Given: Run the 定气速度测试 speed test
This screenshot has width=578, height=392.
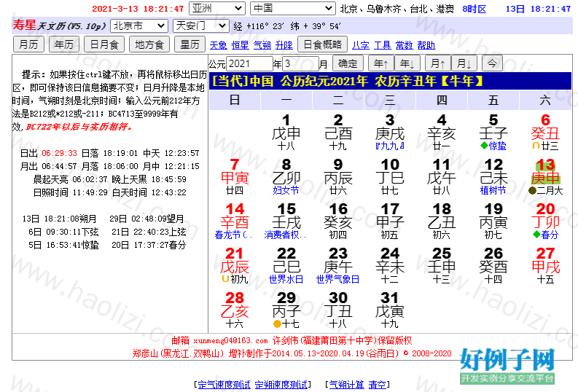Looking at the screenshot, I should (x=224, y=385).
